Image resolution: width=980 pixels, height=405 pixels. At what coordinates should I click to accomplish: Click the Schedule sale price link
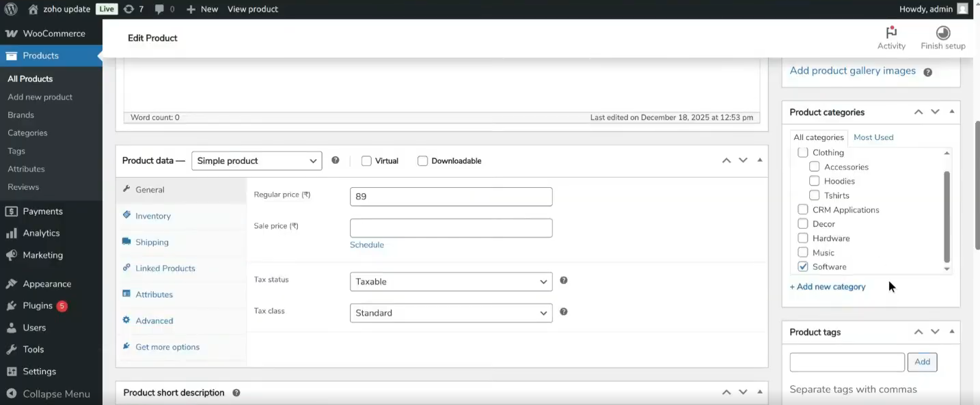pyautogui.click(x=367, y=245)
